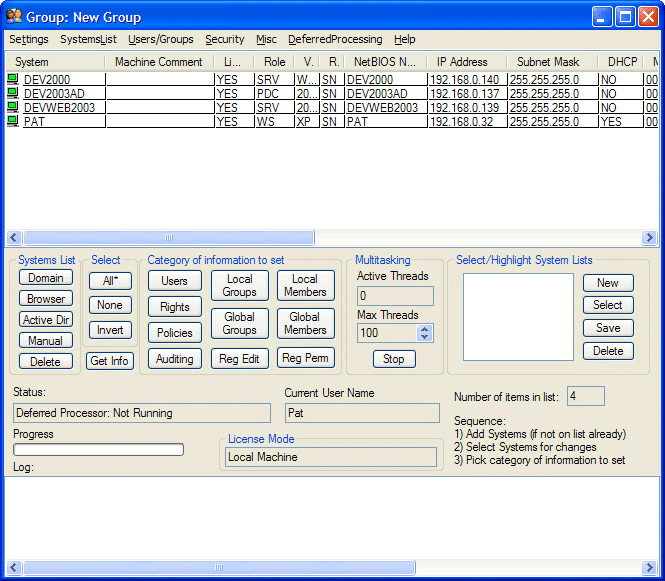Click Delete in Systems List group
This screenshot has height=581, width=665.
pyautogui.click(x=46, y=362)
